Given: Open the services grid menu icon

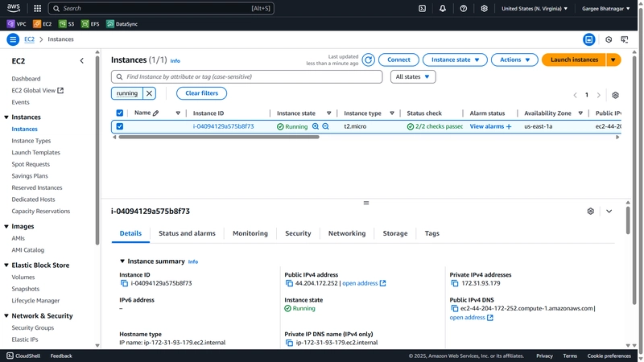Looking at the screenshot, I should pyautogui.click(x=37, y=8).
